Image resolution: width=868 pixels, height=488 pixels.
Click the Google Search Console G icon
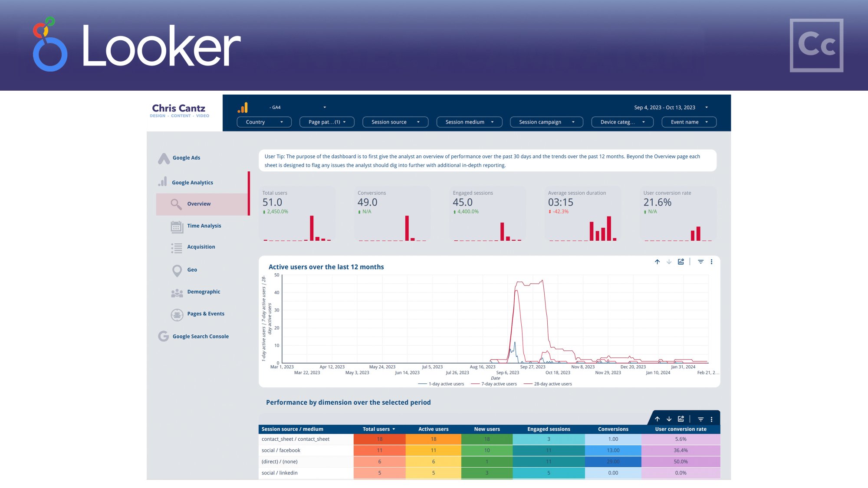pyautogui.click(x=164, y=336)
